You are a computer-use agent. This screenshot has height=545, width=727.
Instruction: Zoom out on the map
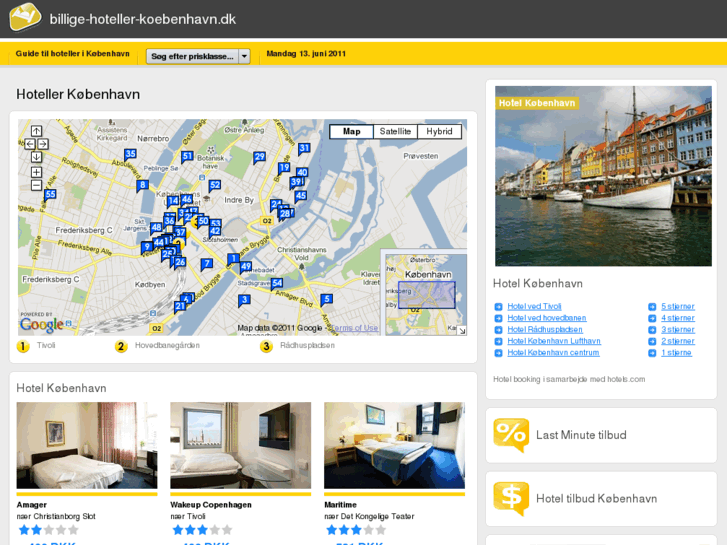click(x=36, y=186)
